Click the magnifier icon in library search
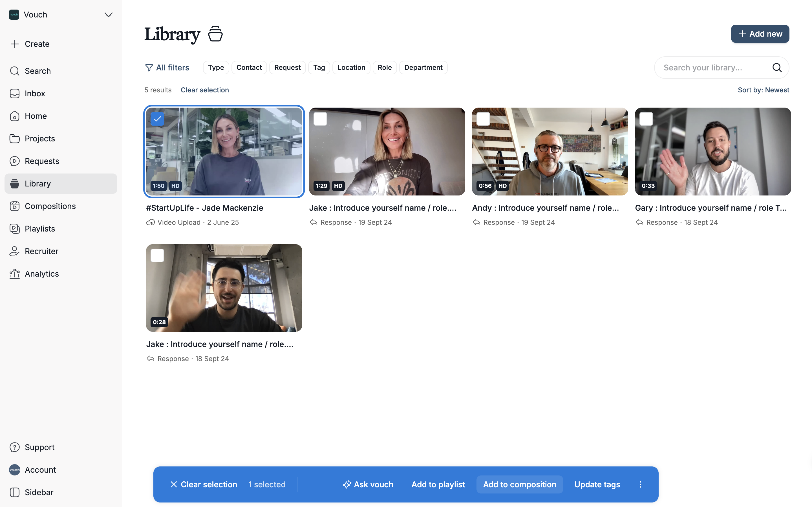The image size is (812, 507). pyautogui.click(x=777, y=67)
